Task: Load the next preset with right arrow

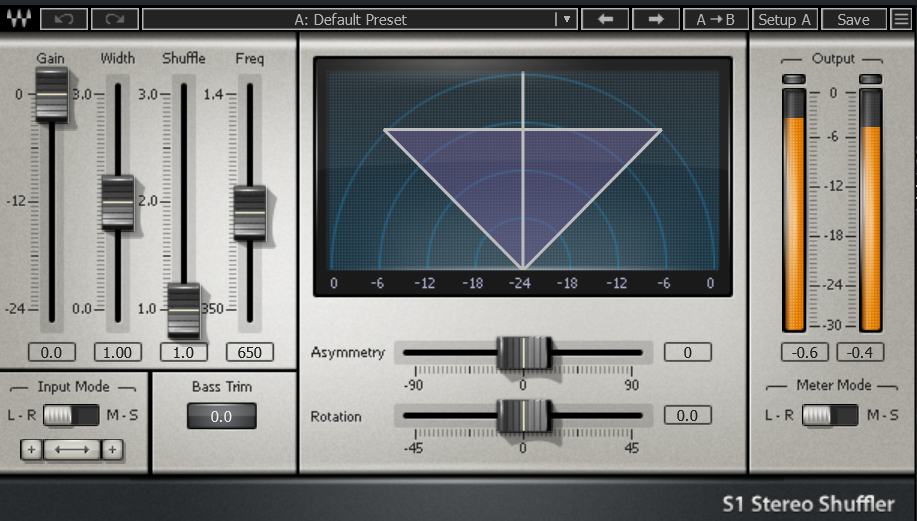Action: [x=656, y=19]
